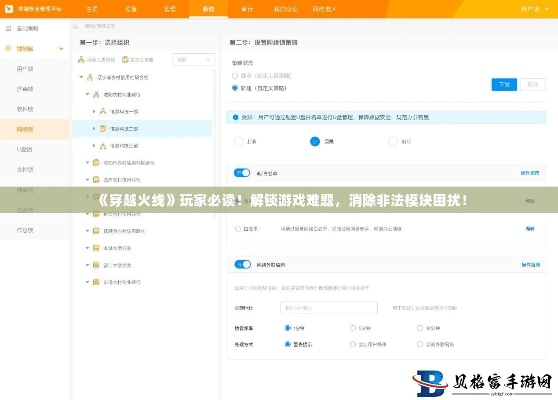Click the root organization node's green icon

coord(90,77)
